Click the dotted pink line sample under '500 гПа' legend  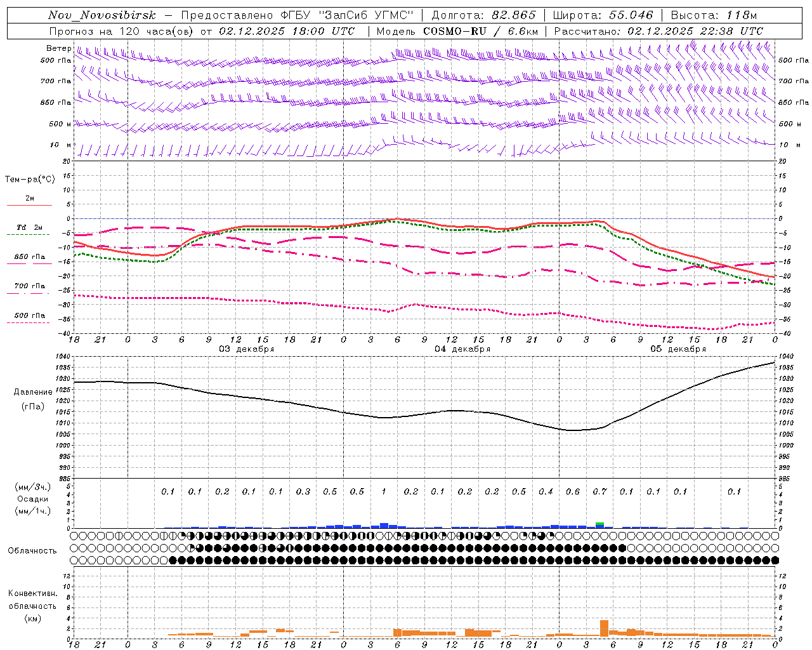29,322
